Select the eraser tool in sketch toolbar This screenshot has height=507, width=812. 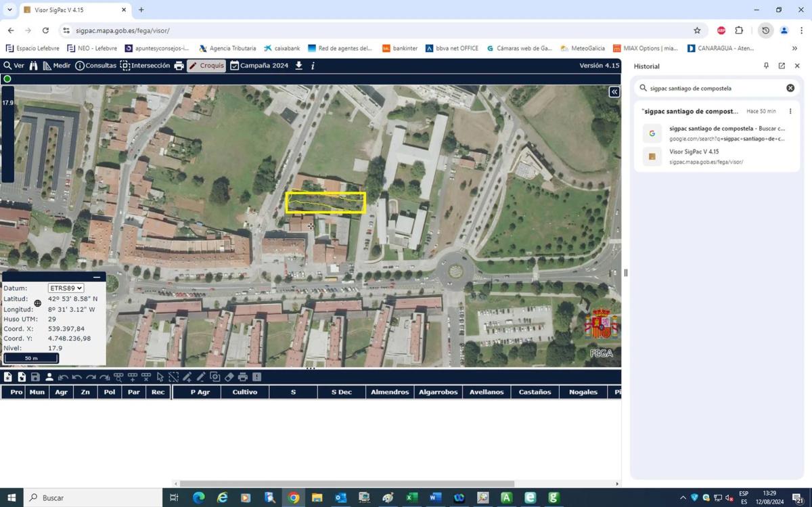229,377
